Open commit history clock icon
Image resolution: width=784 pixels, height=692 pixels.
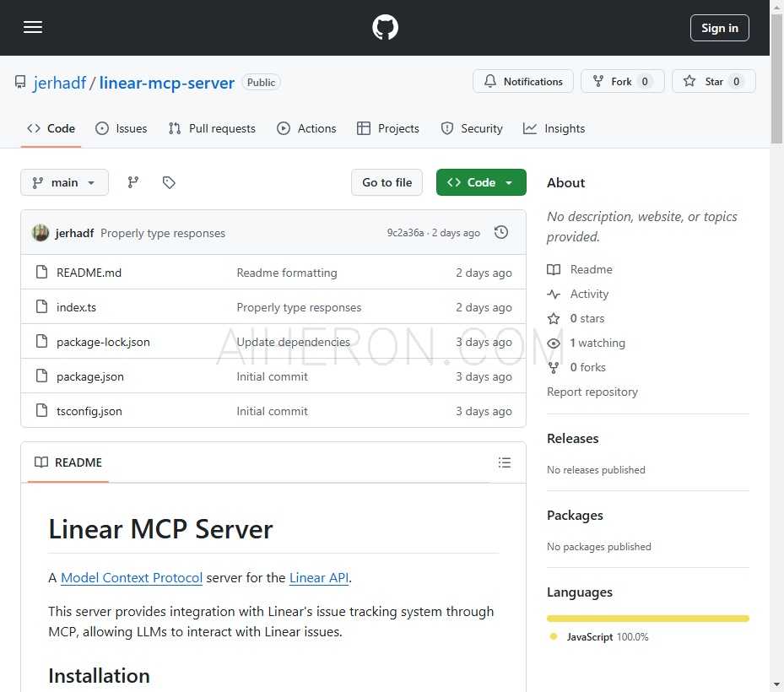pyautogui.click(x=501, y=233)
